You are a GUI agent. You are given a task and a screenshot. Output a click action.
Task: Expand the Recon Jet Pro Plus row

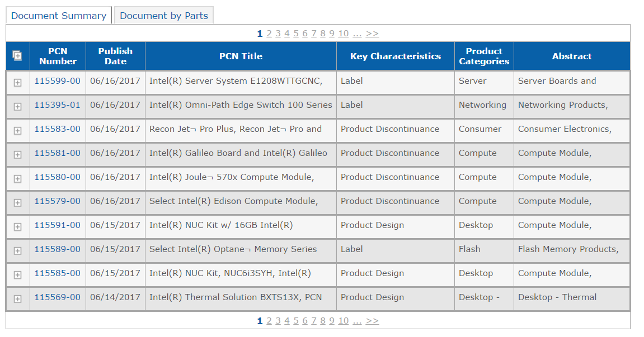(x=17, y=131)
